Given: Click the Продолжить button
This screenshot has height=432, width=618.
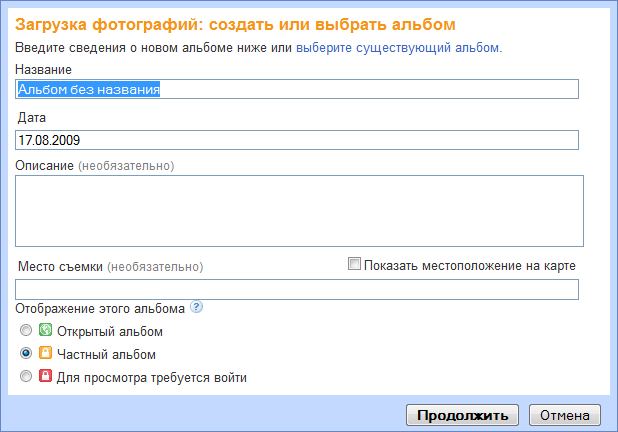Looking at the screenshot, I should pos(462,415).
